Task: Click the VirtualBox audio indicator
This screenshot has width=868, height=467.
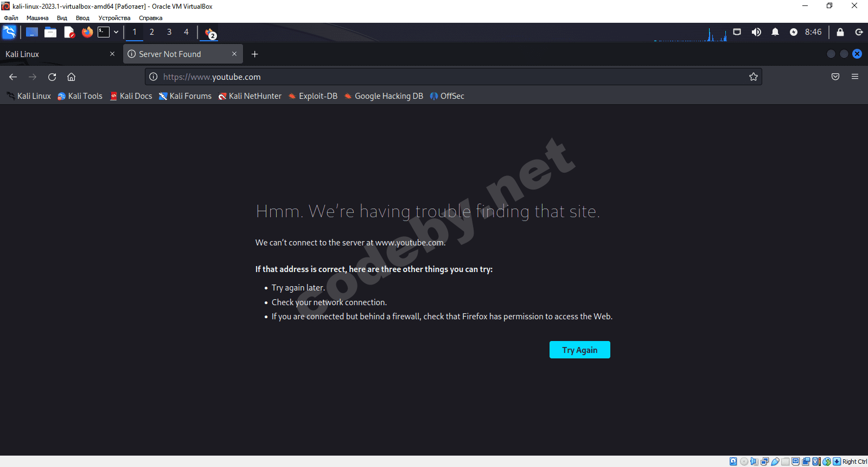Action: [x=754, y=462]
